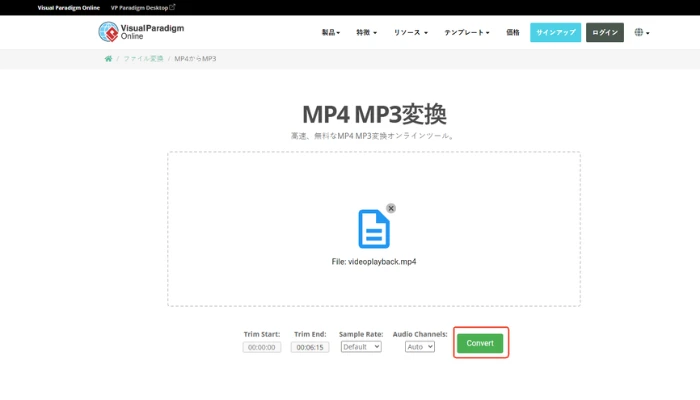Expand the Sample Rate dropdown
Screen dimensions: 700x400
361,346
